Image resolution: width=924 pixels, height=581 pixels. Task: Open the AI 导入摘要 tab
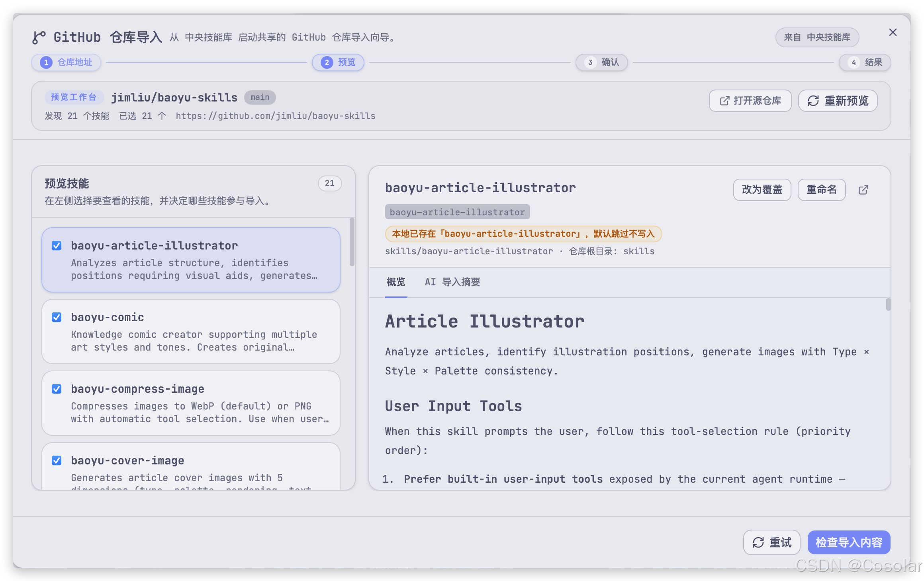pos(452,282)
